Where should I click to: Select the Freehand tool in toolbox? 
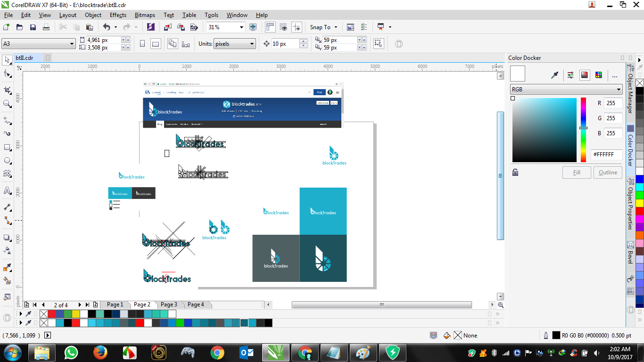coord(7,120)
